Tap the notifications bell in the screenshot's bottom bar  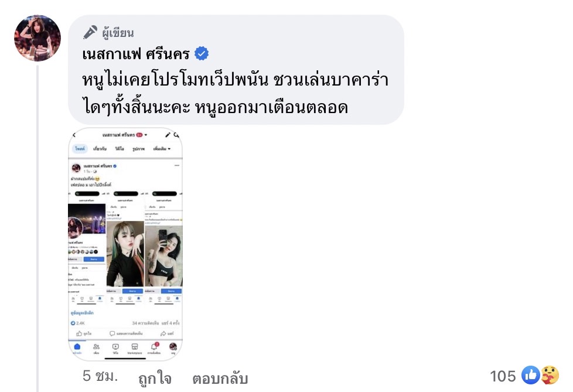click(154, 347)
